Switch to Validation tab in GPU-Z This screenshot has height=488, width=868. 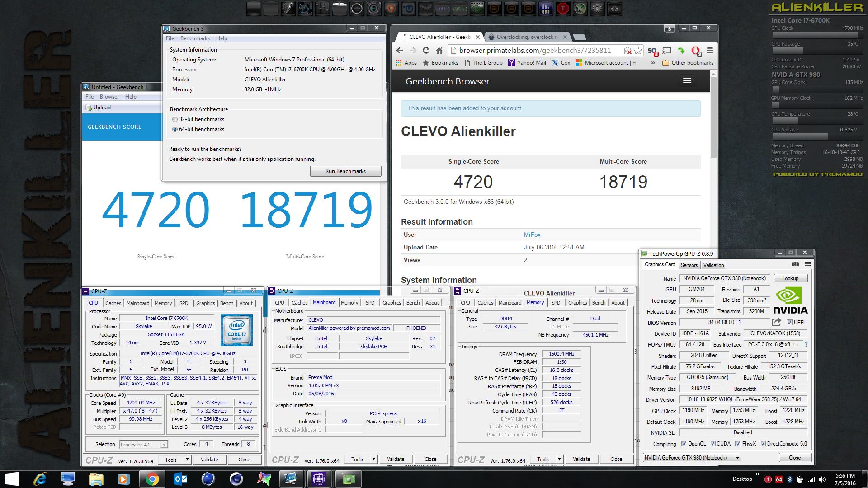click(x=713, y=265)
